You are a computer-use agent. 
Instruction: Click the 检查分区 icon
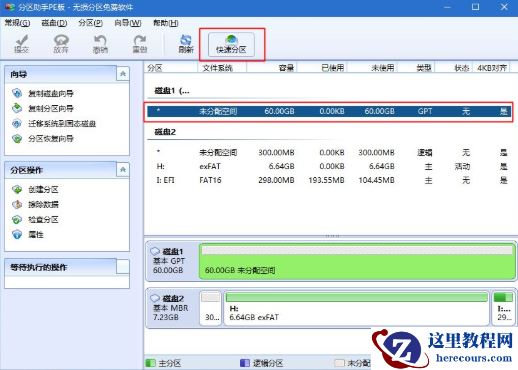tap(17, 219)
